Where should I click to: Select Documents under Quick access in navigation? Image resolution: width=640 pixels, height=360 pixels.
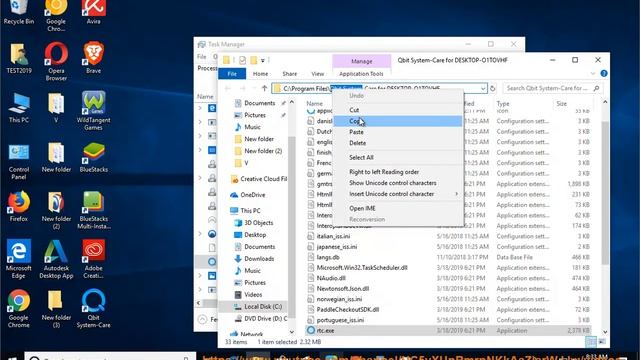(x=260, y=103)
